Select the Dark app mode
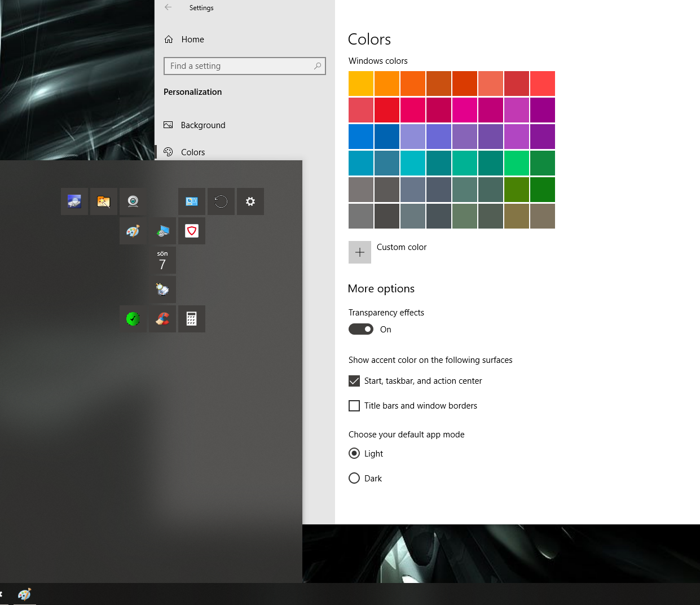Image resolution: width=700 pixels, height=605 pixels. [354, 478]
